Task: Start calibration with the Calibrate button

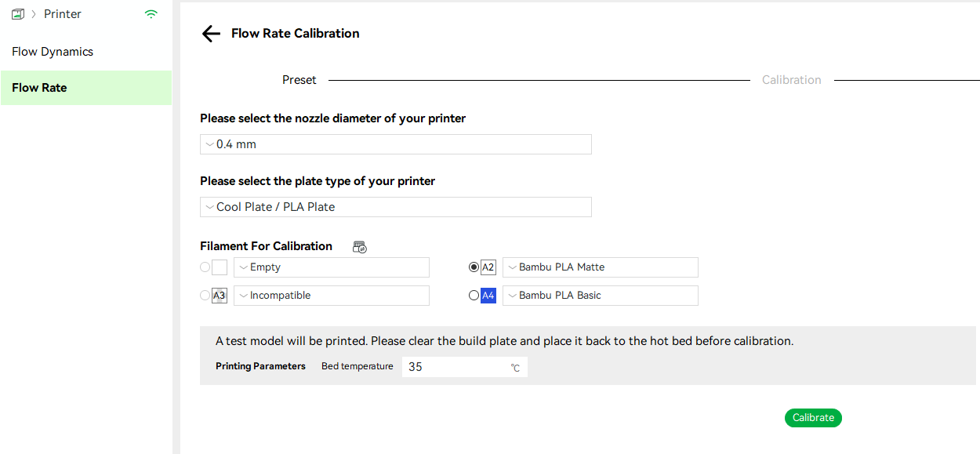Action: pos(813,418)
